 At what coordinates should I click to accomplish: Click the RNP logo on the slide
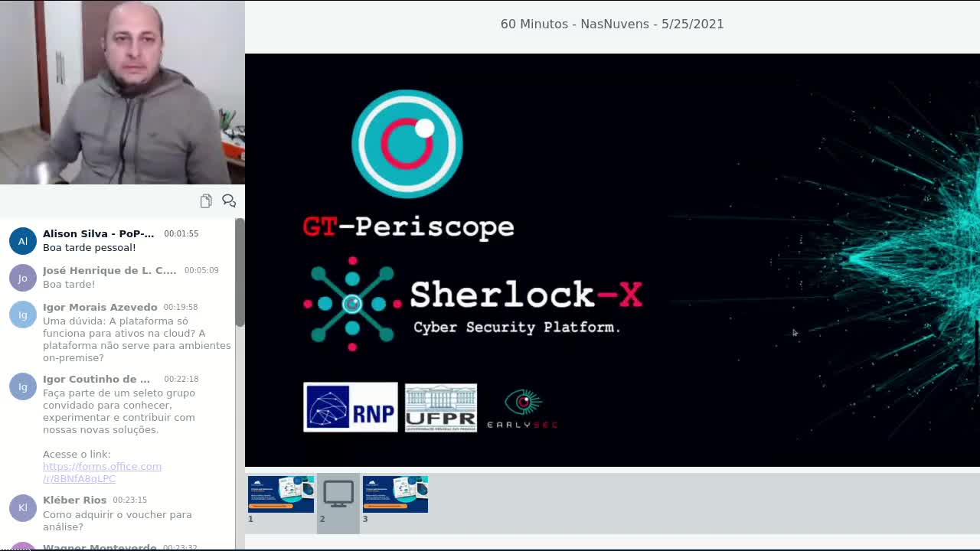pos(351,407)
